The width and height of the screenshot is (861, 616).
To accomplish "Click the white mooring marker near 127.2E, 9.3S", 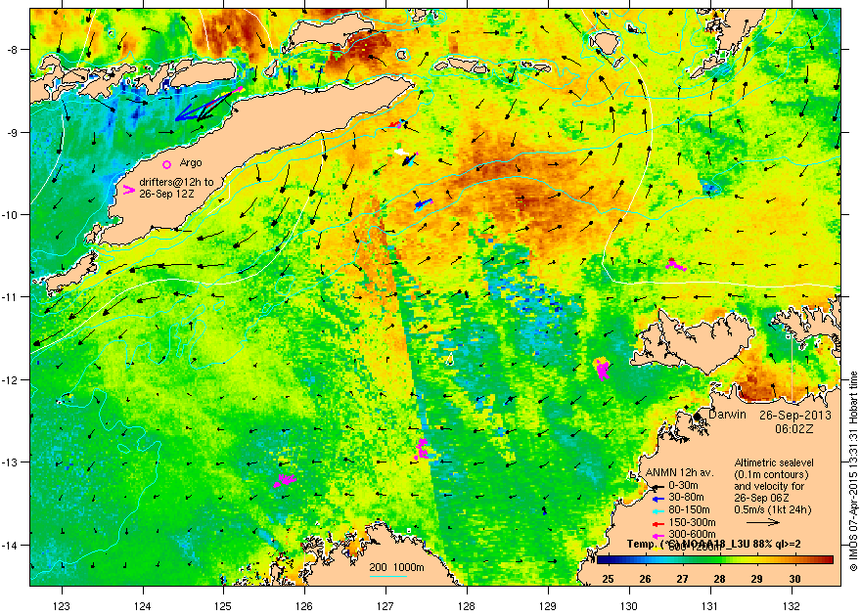I will pyautogui.click(x=402, y=152).
